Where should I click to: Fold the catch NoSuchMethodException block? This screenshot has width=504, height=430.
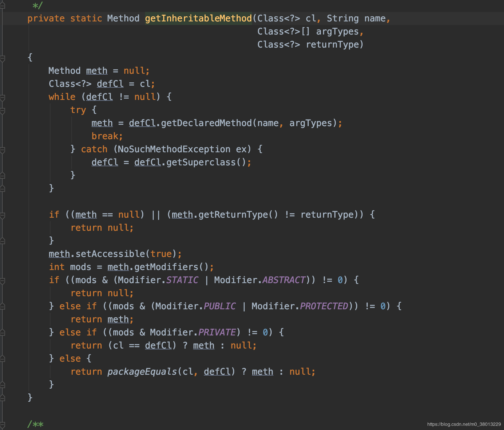tap(2, 150)
